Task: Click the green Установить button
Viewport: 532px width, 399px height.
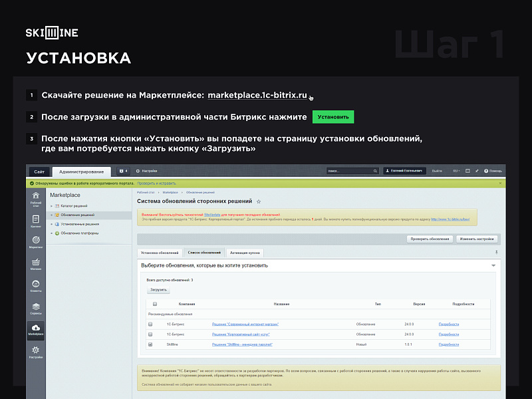Action: tap(332, 116)
